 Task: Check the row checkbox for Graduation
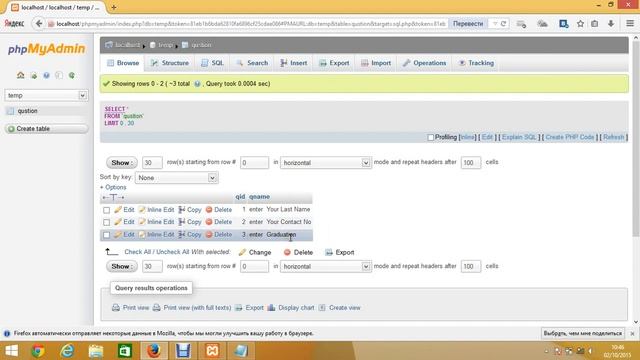tap(107, 235)
